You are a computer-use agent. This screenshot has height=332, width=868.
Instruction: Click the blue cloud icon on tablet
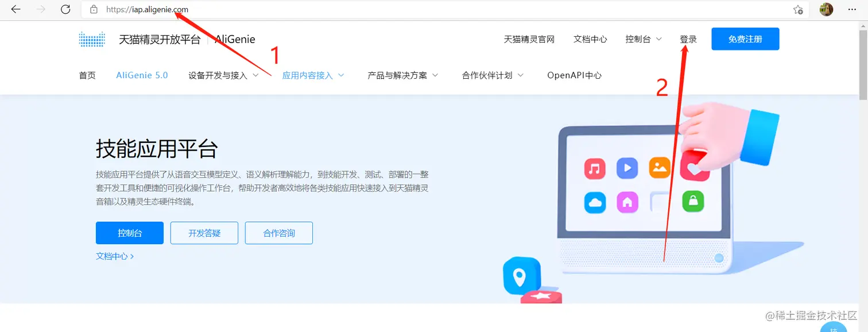[595, 202]
